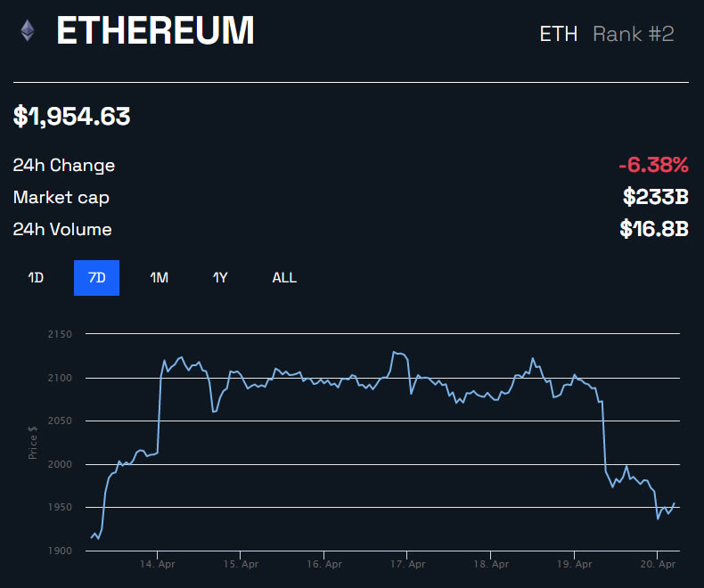Click the ETHEREUM title heading
704x588 pixels.
pos(155,31)
